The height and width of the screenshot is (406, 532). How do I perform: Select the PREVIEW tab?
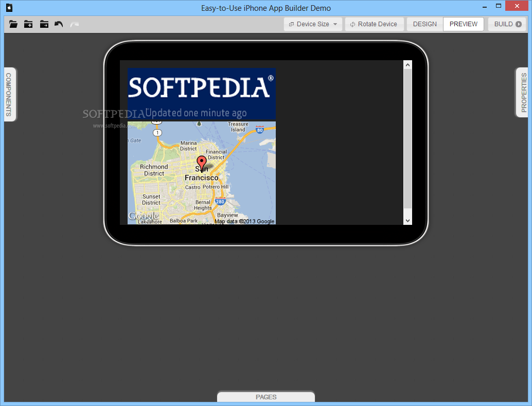point(463,24)
